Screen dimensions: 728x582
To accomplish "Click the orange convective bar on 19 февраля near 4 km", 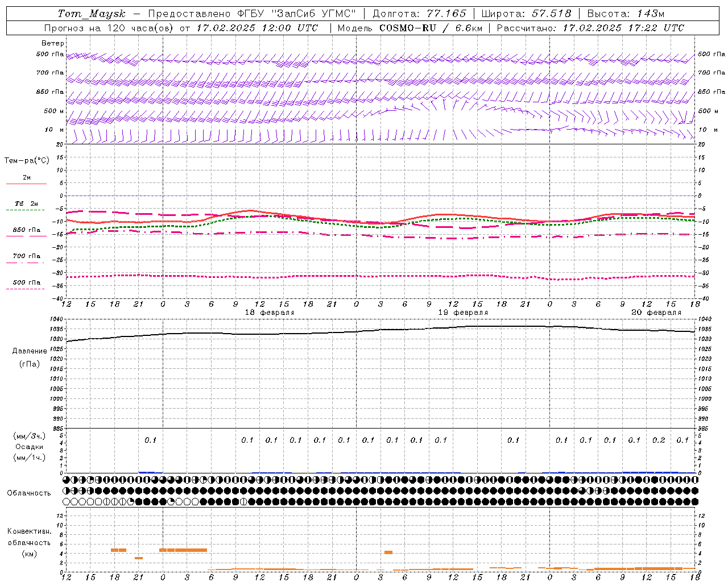I will (388, 552).
